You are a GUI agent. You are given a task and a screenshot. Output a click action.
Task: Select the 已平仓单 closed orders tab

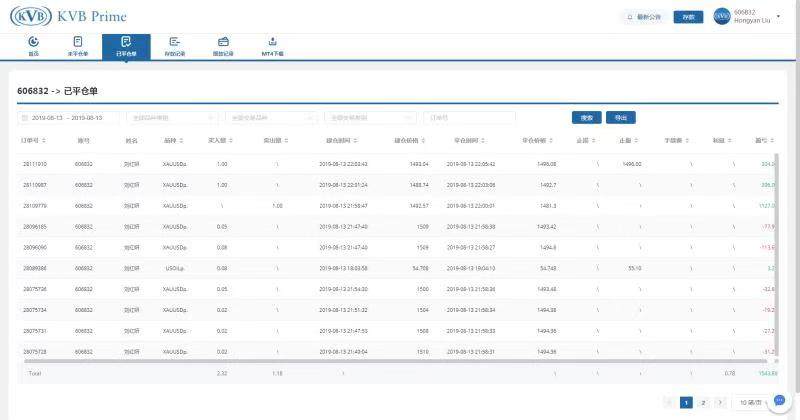(x=126, y=45)
